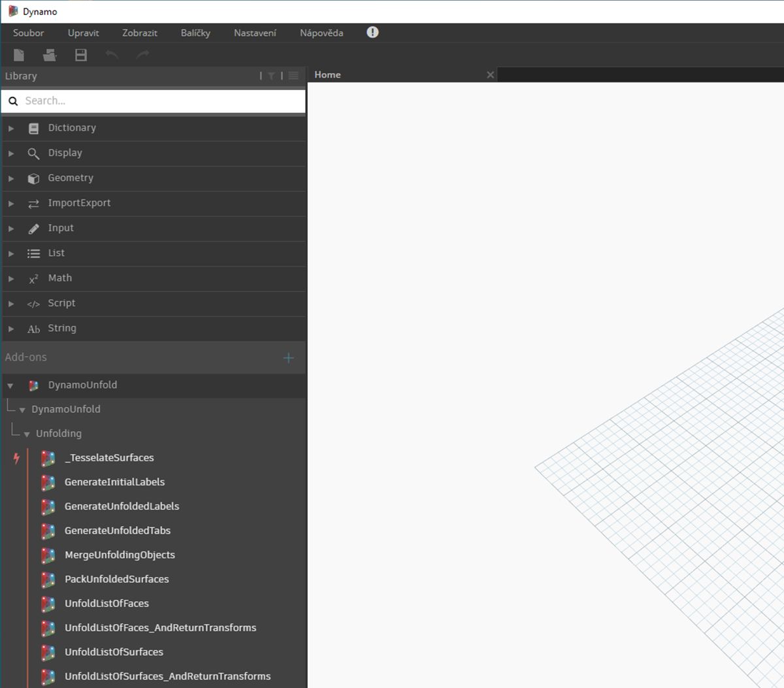Image resolution: width=784 pixels, height=688 pixels.
Task: Click the Open file toolbar icon
Action: (50, 55)
